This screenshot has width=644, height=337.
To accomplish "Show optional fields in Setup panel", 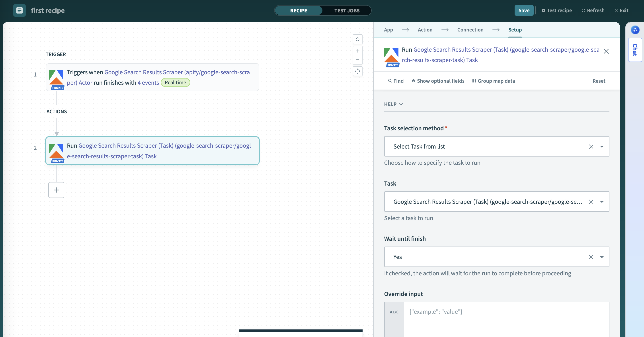I will [x=438, y=81].
